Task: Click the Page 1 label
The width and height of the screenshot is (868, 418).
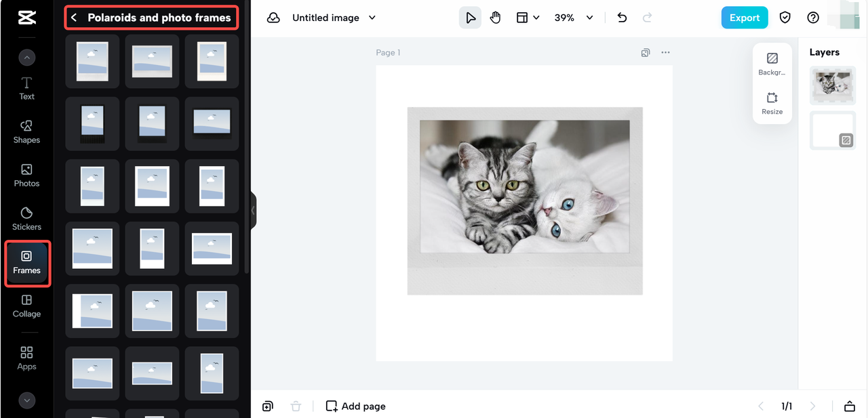Action: click(x=388, y=53)
